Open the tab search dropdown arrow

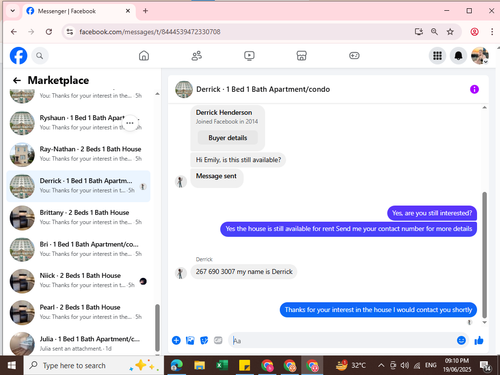click(x=13, y=11)
